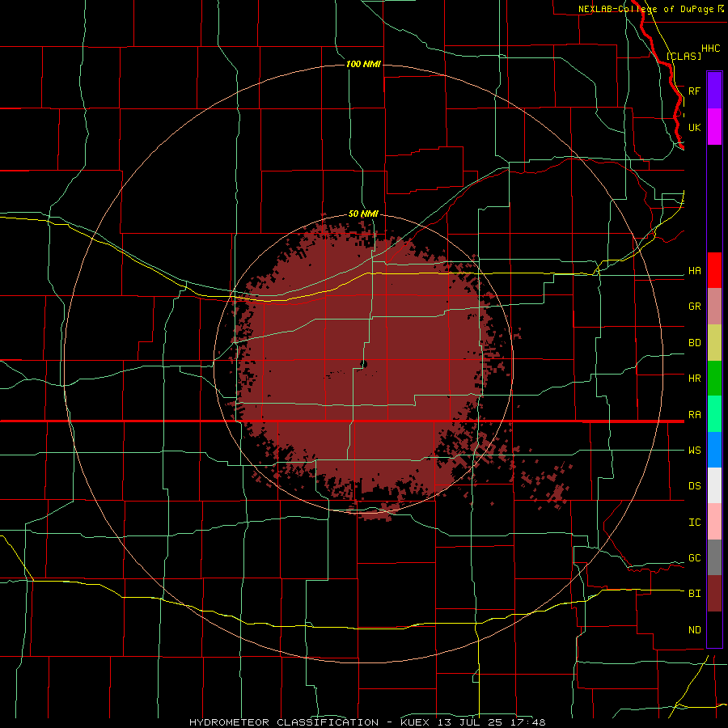728x728 pixels.
Task: Pick the mint green RA legend swatch
Action: coord(714,414)
